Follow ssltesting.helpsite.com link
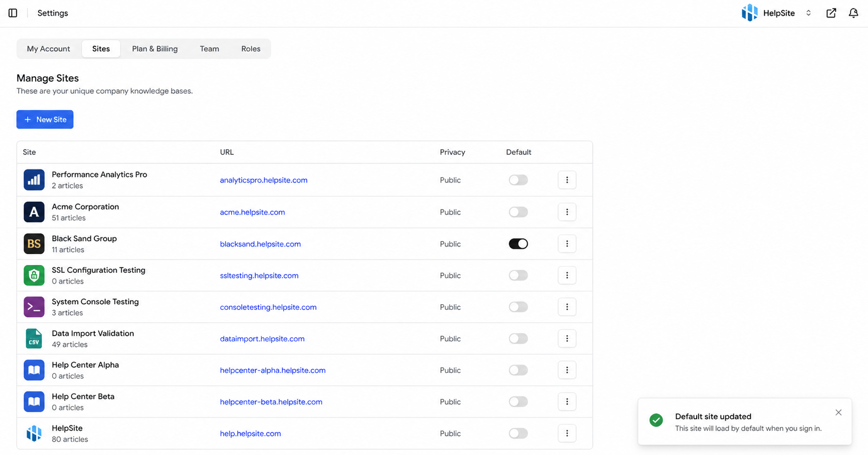This screenshot has width=868, height=455. 259,276
